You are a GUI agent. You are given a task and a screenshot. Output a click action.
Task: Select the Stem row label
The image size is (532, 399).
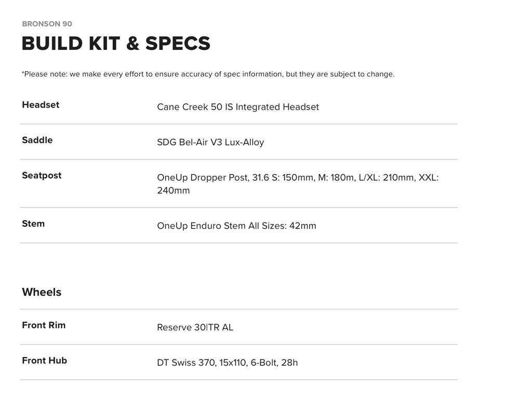33,224
